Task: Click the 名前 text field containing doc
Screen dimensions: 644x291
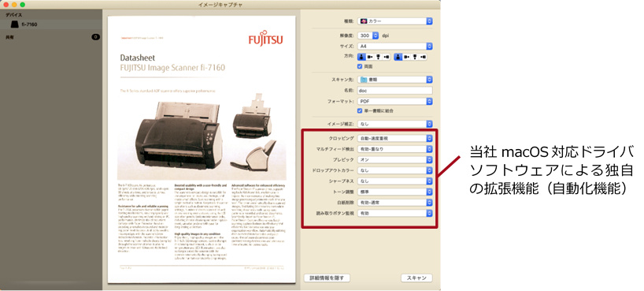Action: pos(394,90)
